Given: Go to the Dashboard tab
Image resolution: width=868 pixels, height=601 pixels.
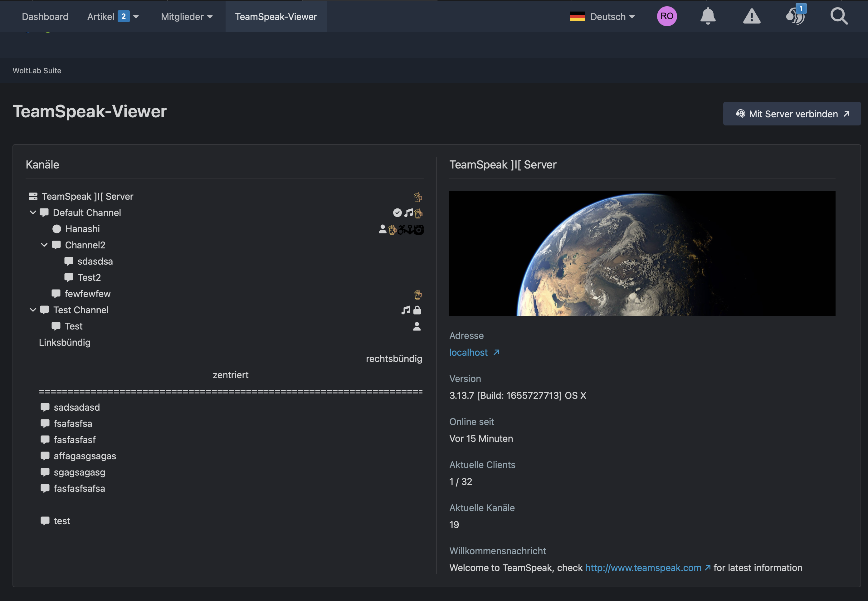Looking at the screenshot, I should [x=45, y=17].
